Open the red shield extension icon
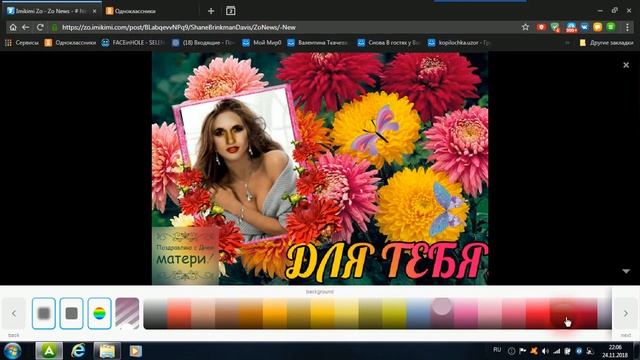The height and width of the screenshot is (360, 640). point(541,27)
